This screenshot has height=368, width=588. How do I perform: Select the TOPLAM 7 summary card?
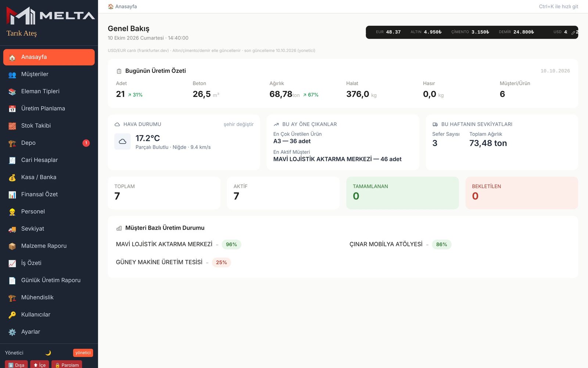(164, 193)
